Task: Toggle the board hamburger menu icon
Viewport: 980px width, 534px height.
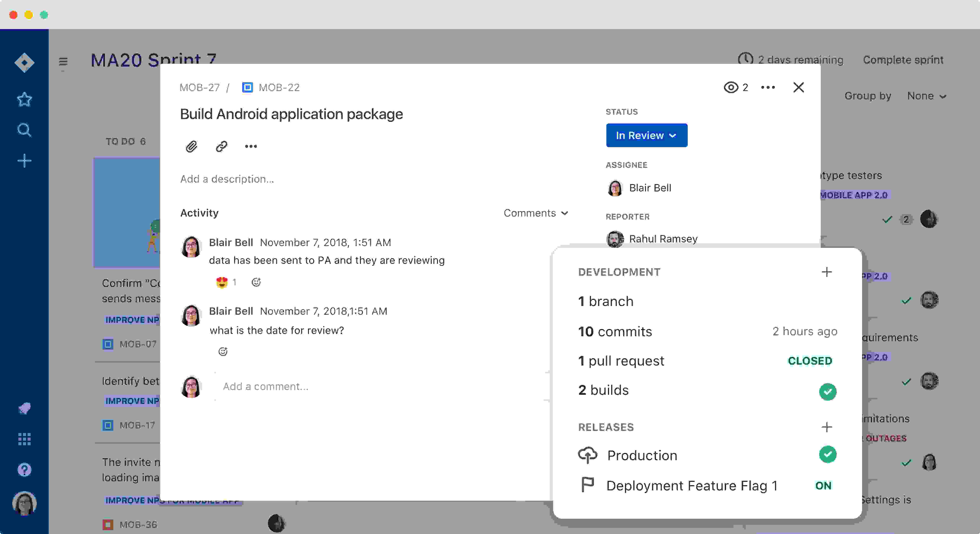Action: 63,62
